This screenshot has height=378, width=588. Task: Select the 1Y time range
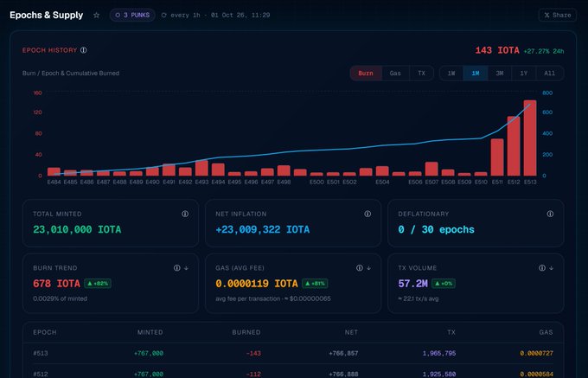523,74
